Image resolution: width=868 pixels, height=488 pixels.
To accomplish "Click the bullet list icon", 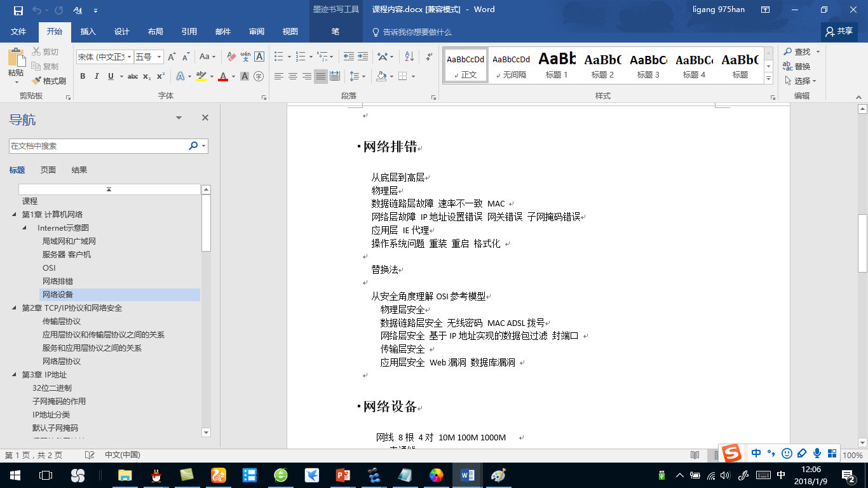I will 278,57.
